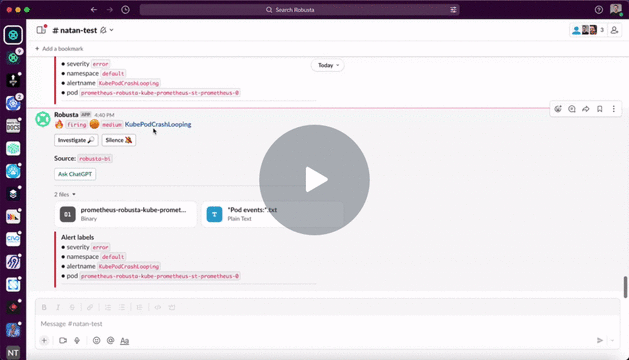Toggle formatting toolbar with Aa
629x360 pixels.
pos(124,341)
